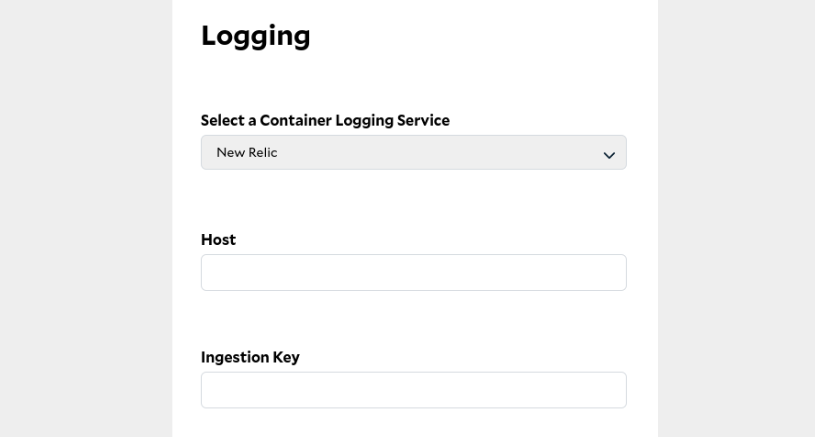Expand the chevron arrow beside New Relic
The height and width of the screenshot is (437, 815).
click(x=609, y=155)
